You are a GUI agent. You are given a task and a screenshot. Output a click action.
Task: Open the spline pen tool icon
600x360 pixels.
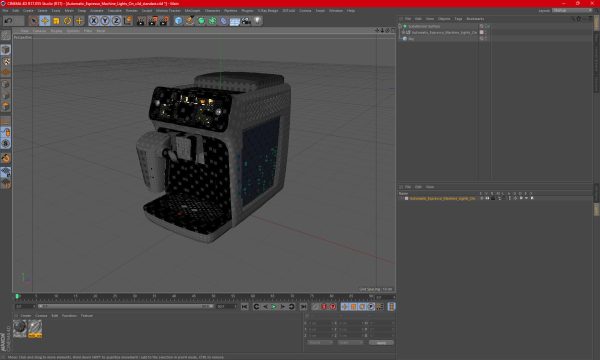pyautogui.click(x=189, y=21)
